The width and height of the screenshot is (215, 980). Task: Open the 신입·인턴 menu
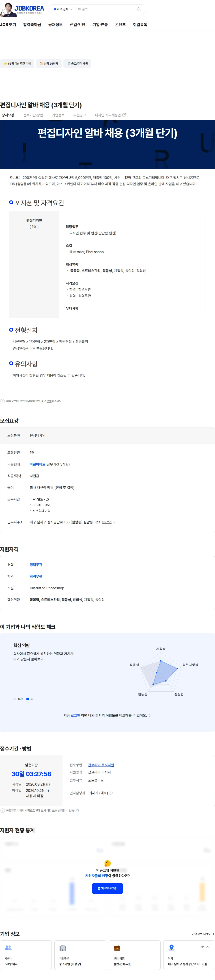tap(77, 25)
